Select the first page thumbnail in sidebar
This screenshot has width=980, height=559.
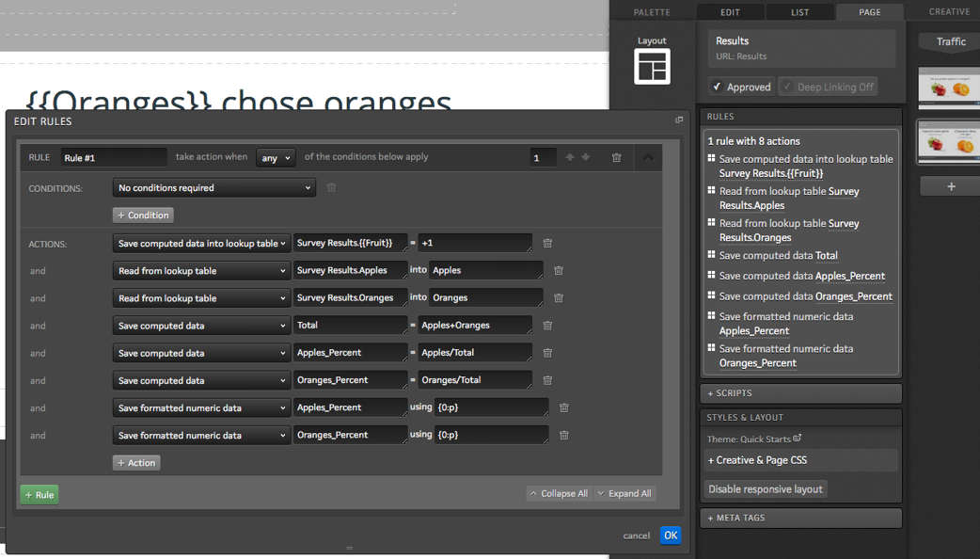click(x=949, y=88)
